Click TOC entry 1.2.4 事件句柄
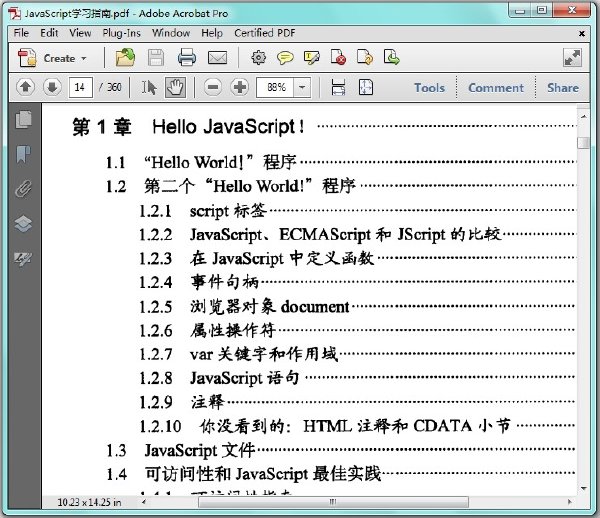Image resolution: width=600 pixels, height=518 pixels. point(199,282)
